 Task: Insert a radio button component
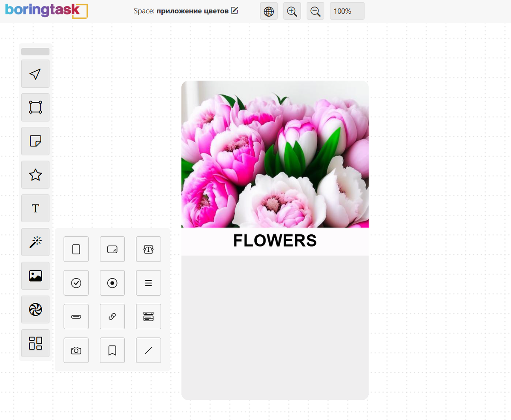tap(112, 283)
